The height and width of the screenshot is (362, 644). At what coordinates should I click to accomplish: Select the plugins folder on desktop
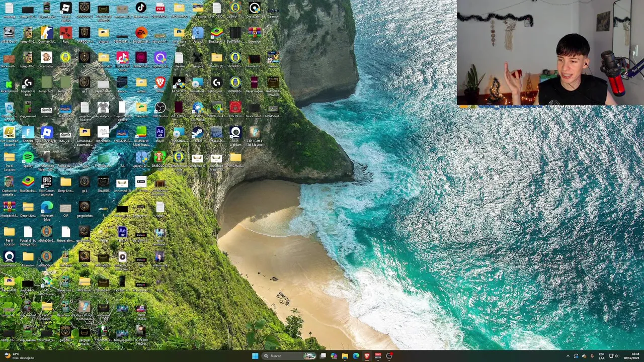(x=103, y=35)
